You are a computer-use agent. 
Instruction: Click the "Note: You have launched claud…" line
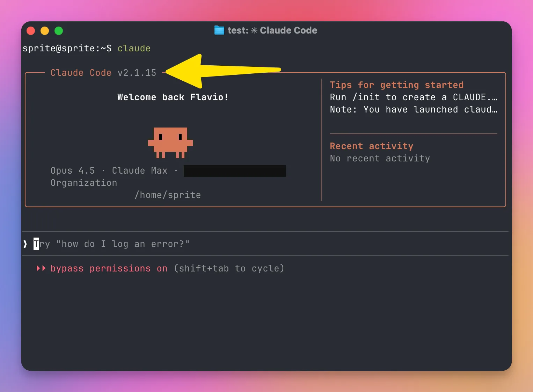(x=414, y=109)
